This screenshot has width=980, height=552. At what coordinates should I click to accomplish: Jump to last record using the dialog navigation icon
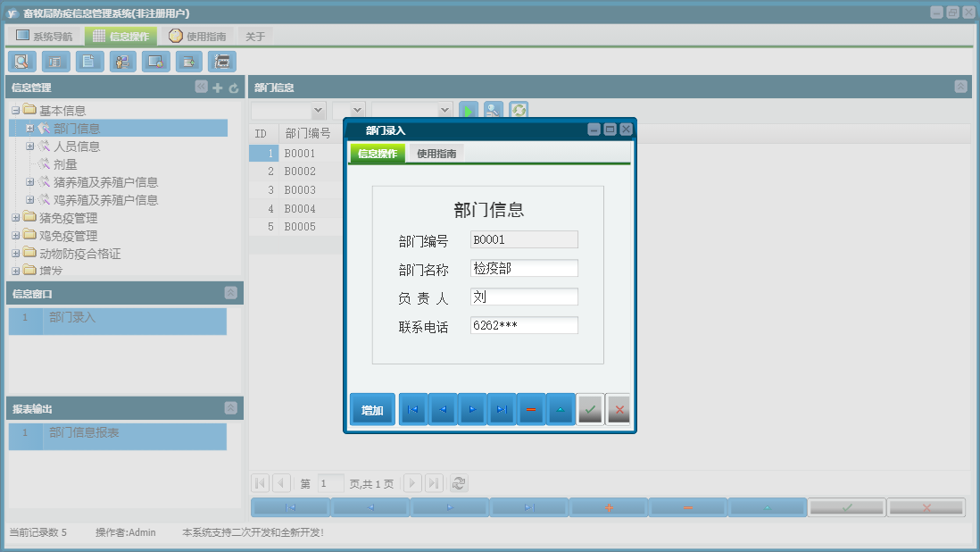click(x=501, y=409)
